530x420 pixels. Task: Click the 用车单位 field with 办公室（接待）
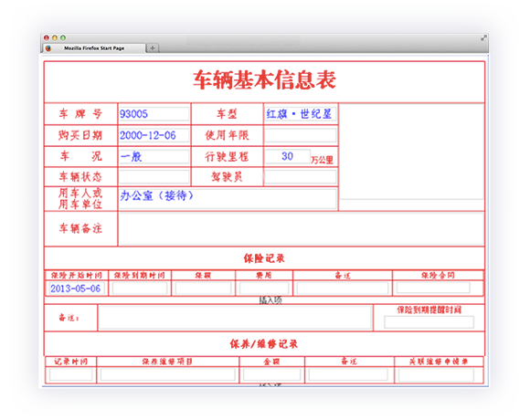228,198
